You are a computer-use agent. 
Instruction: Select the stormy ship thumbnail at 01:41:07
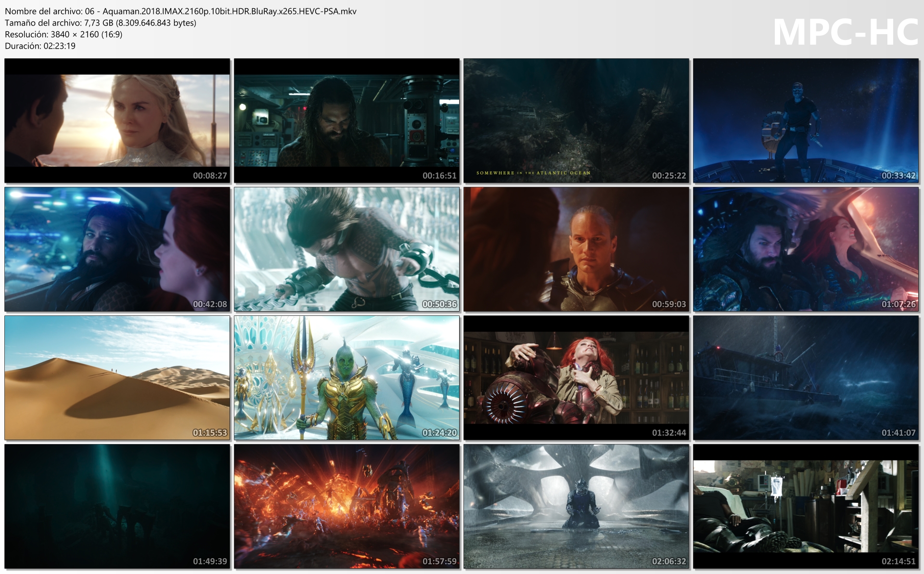coord(806,378)
